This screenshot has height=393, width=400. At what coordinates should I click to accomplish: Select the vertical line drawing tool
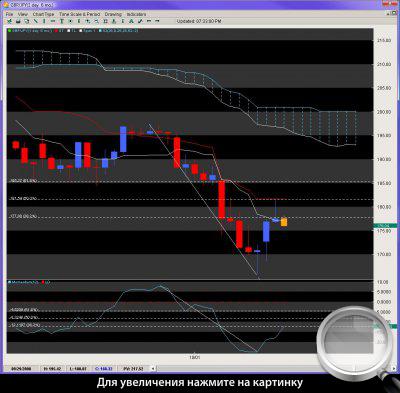coord(44,21)
